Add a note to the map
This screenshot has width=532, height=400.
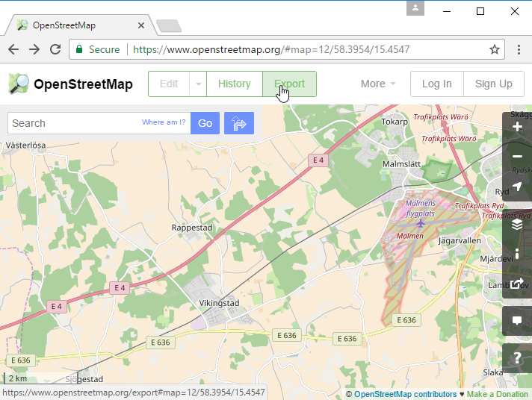coord(517,321)
